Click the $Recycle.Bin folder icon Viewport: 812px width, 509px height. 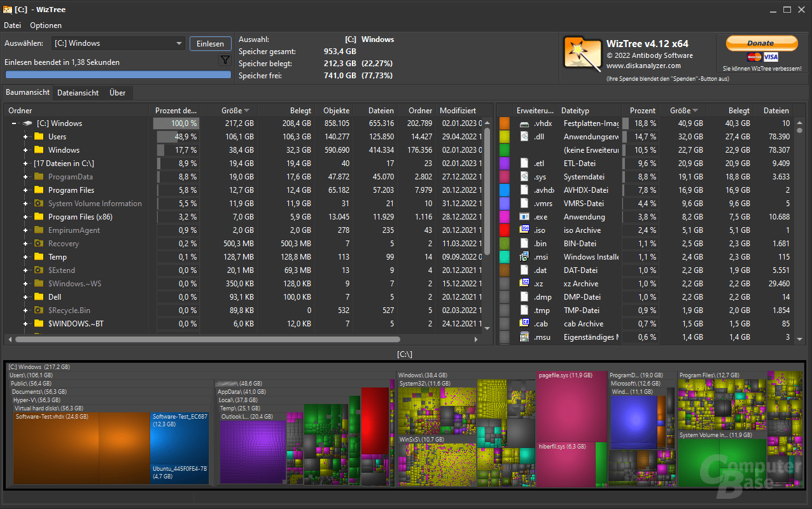[x=38, y=310]
